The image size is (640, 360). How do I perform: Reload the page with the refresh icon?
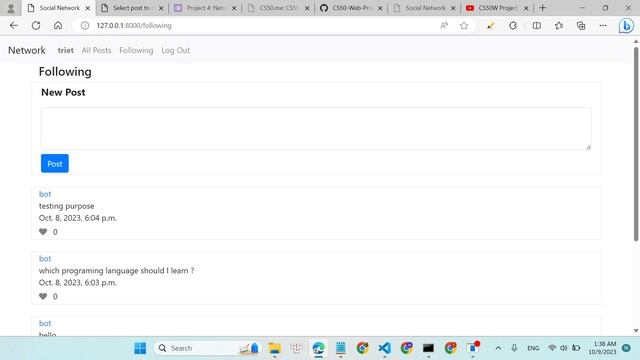[36, 25]
